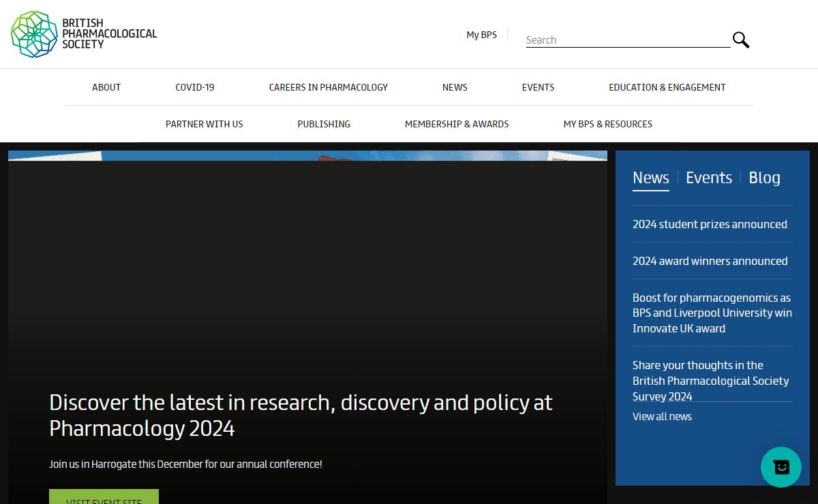Viewport: 818px width, 504px height.
Task: Open 2024 student prizes announced article
Action: coord(710,224)
